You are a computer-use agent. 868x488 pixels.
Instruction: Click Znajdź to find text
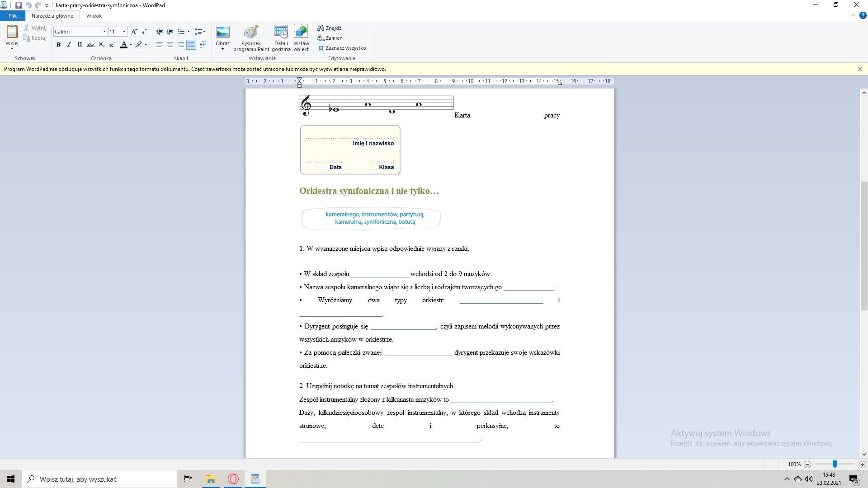330,28
